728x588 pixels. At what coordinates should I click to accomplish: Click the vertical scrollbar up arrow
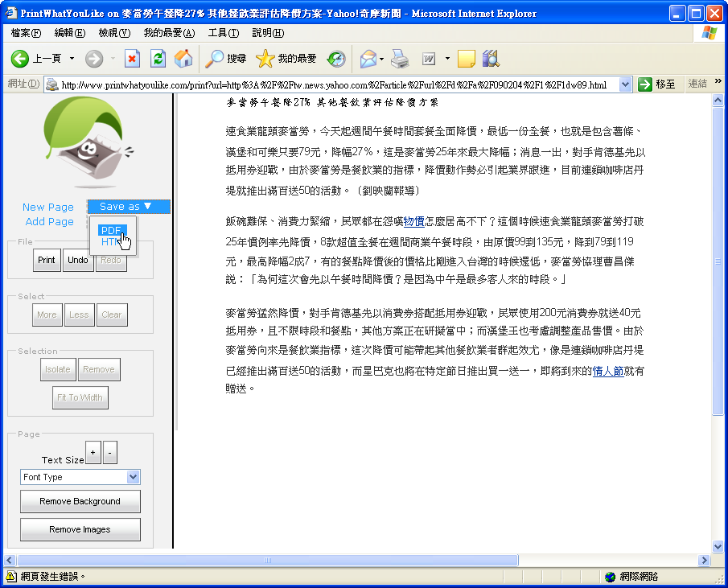[x=718, y=100]
